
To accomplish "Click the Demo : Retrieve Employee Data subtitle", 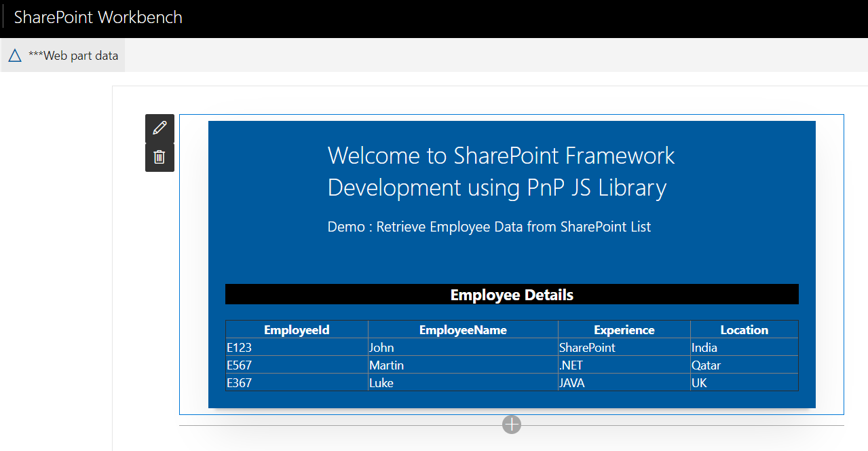I will [489, 227].
